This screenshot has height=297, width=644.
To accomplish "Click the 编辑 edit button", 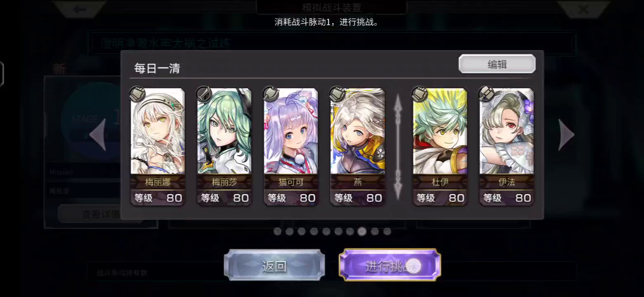I will tap(497, 64).
